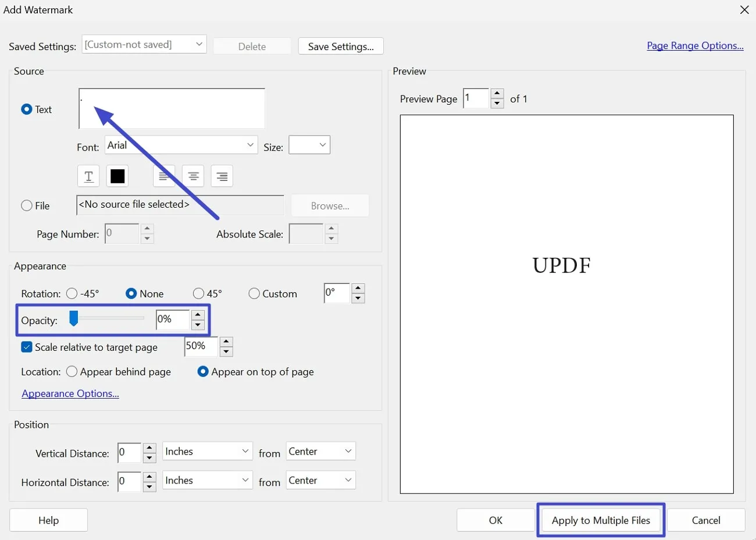
Task: Click Apply to Multiple Files
Action: click(x=600, y=520)
